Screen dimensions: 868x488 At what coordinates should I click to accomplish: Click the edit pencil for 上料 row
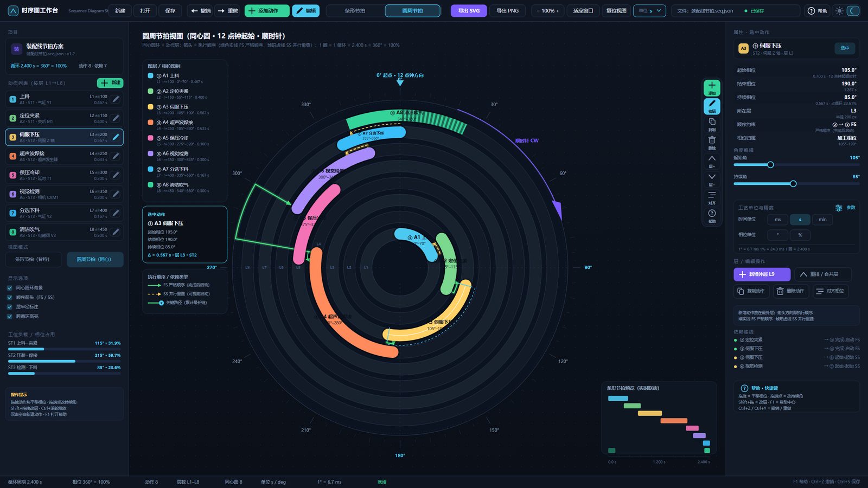point(116,99)
